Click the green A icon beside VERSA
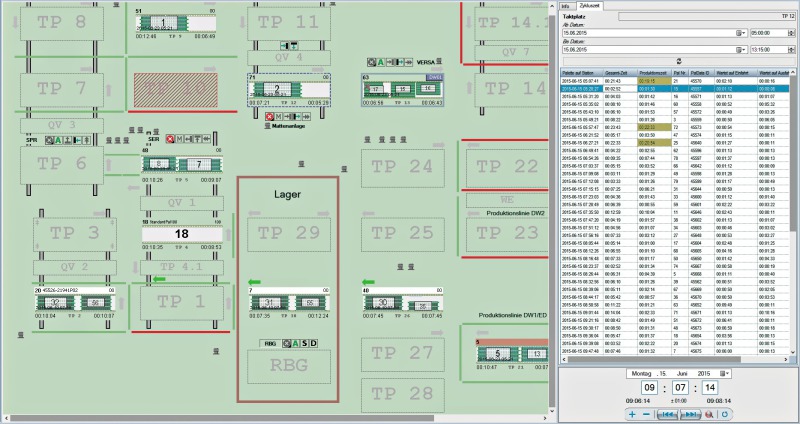Image resolution: width=800 pixels, height=424 pixels. [x=381, y=62]
